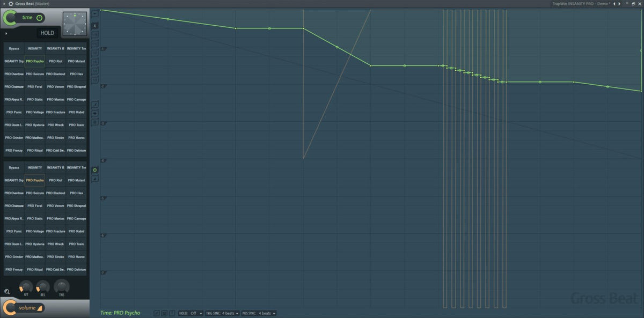Select PRO Riot time preset slot

pyautogui.click(x=55, y=61)
